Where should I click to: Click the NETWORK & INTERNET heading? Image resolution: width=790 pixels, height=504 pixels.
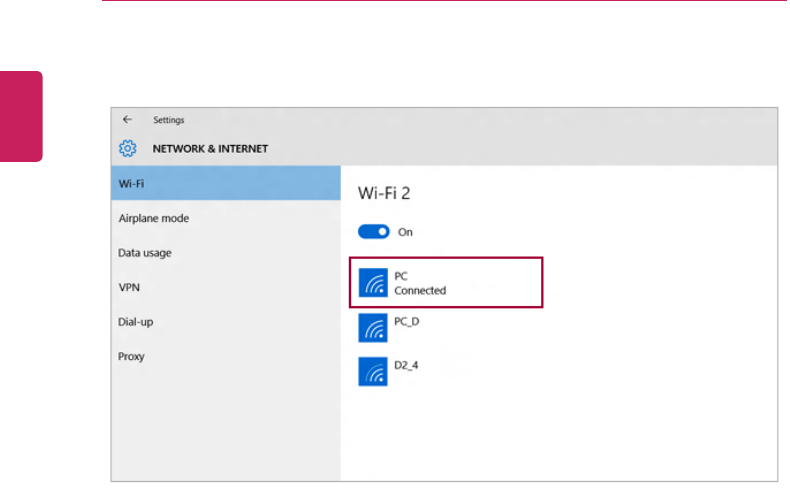click(x=210, y=148)
